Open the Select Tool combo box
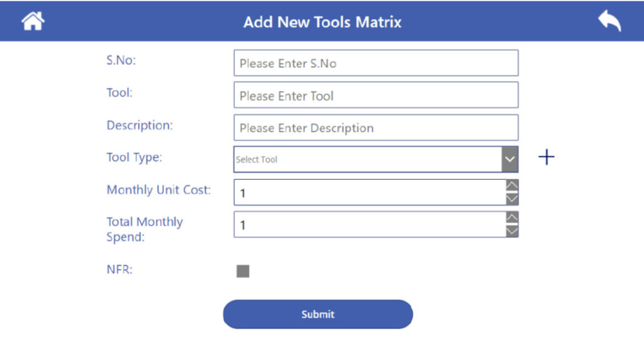Image resolution: width=644 pixels, height=354 pixels. (x=367, y=160)
